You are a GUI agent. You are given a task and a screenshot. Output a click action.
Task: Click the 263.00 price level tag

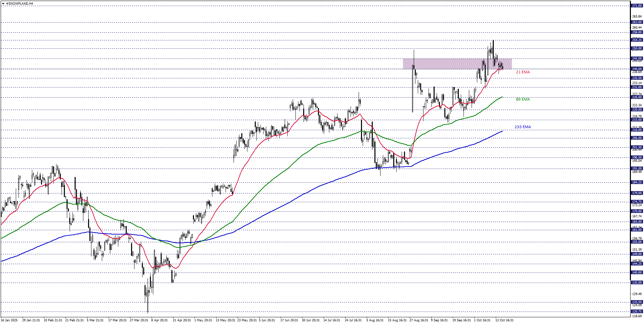[x=637, y=22]
